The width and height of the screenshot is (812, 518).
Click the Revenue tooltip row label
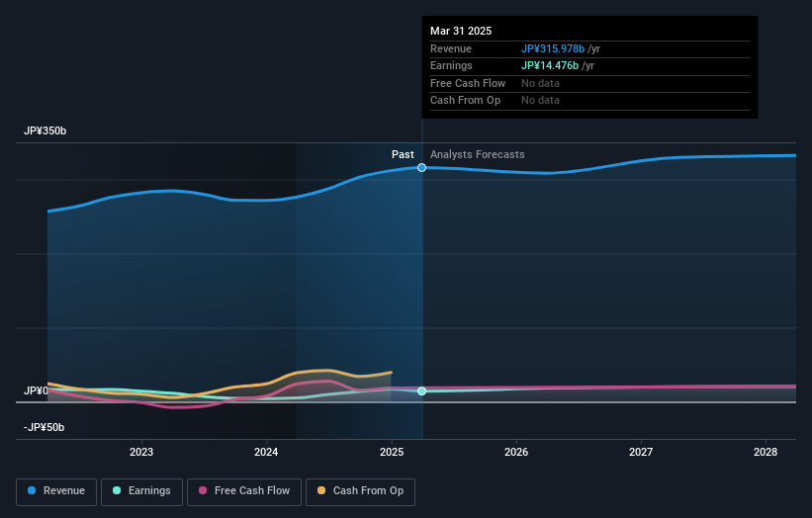(x=451, y=48)
